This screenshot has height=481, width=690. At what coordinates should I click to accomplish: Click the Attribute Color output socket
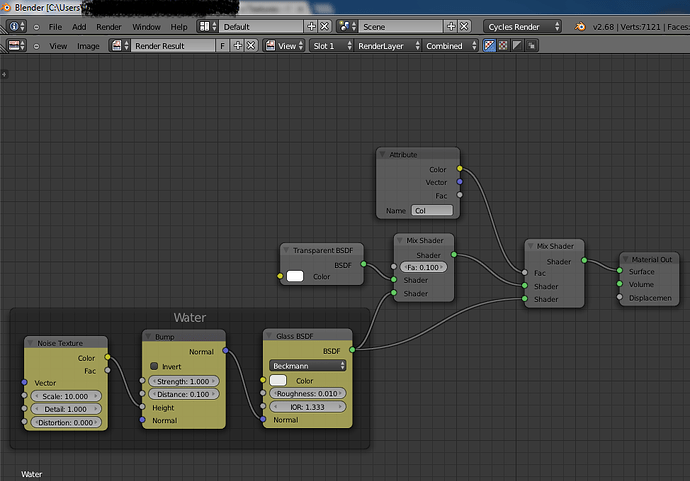click(459, 169)
